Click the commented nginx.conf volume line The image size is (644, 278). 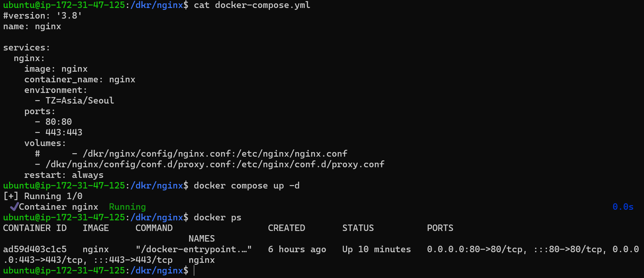pyautogui.click(x=191, y=154)
